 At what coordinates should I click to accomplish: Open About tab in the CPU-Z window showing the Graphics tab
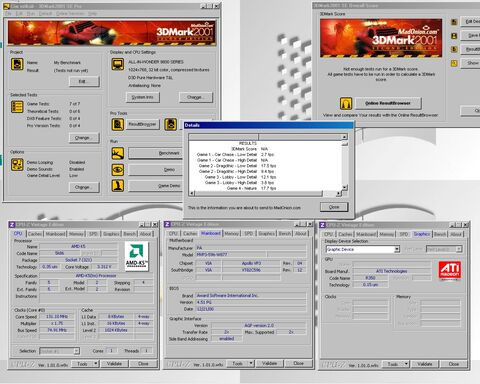click(x=456, y=234)
